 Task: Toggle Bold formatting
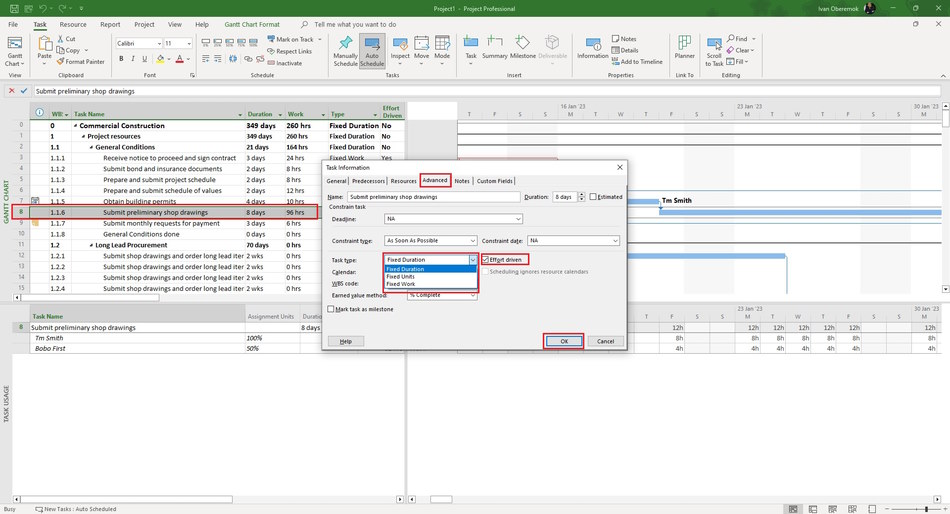(121, 59)
